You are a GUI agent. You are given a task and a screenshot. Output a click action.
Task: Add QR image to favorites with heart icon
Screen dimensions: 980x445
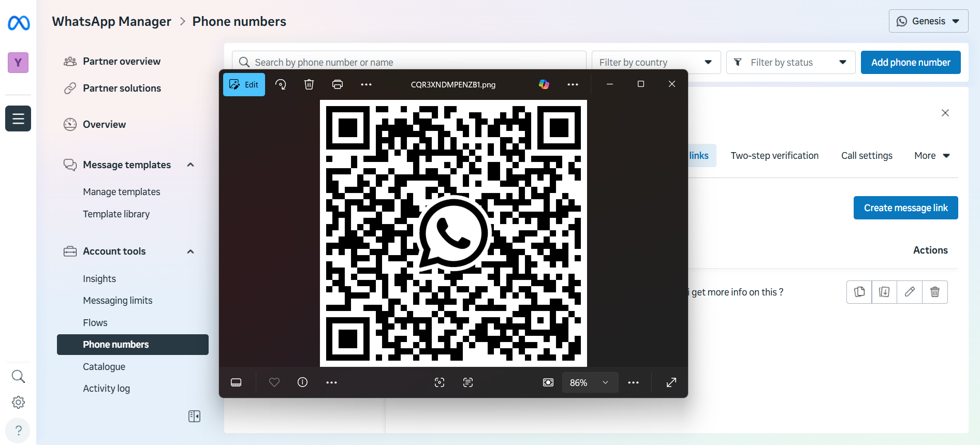[x=274, y=382]
